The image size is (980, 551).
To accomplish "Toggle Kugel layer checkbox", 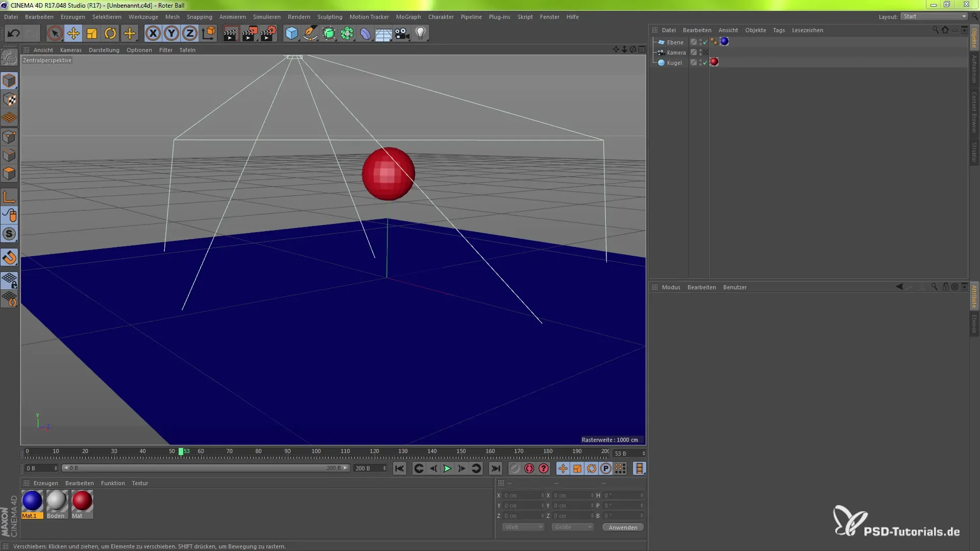I will click(693, 62).
